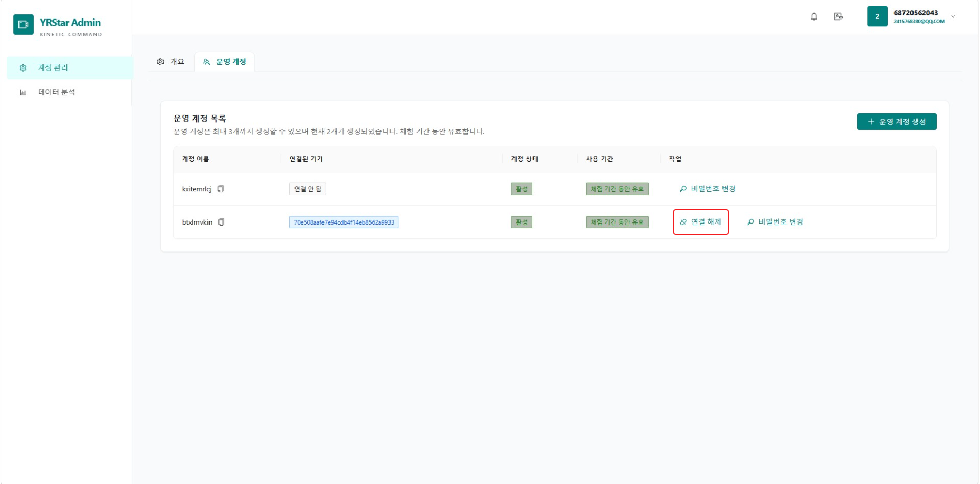Viewport: 980px width, 484px height.
Task: Copy account name btxlrnvkin via copy icon
Action: [221, 222]
